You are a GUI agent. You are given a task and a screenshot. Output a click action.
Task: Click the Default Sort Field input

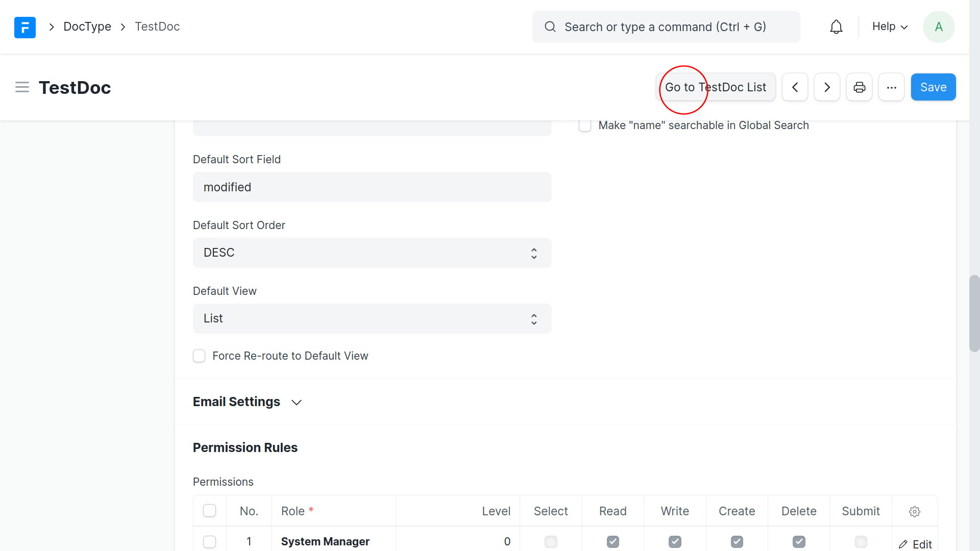(x=372, y=187)
